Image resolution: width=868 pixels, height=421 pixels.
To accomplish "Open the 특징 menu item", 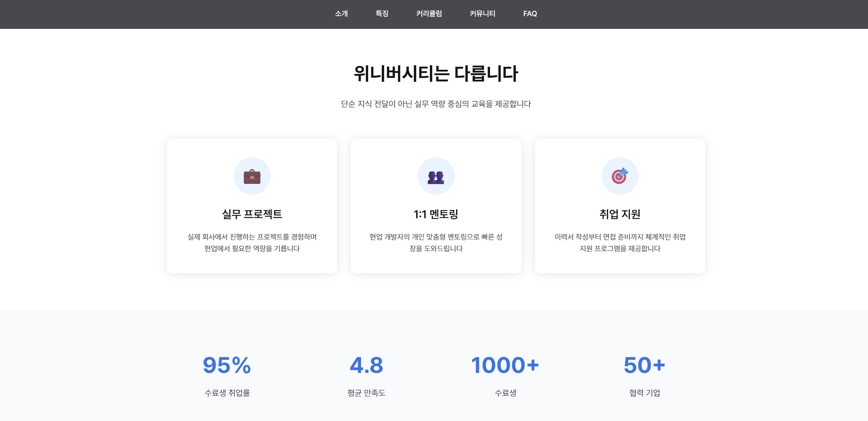I will click(x=382, y=14).
